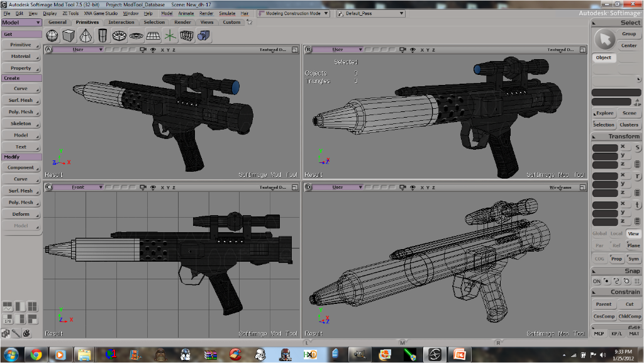Open Google Chrome from the taskbar
The width and height of the screenshot is (644, 363).
click(x=36, y=354)
